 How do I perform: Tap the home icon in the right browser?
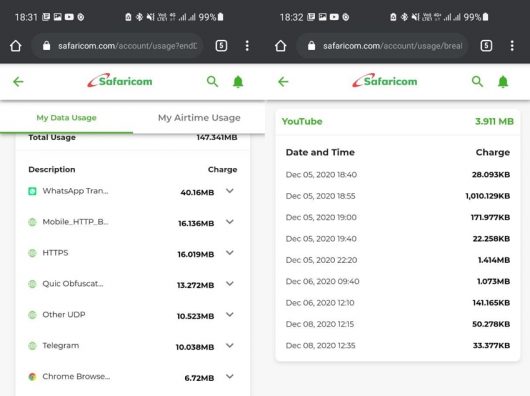pos(281,46)
